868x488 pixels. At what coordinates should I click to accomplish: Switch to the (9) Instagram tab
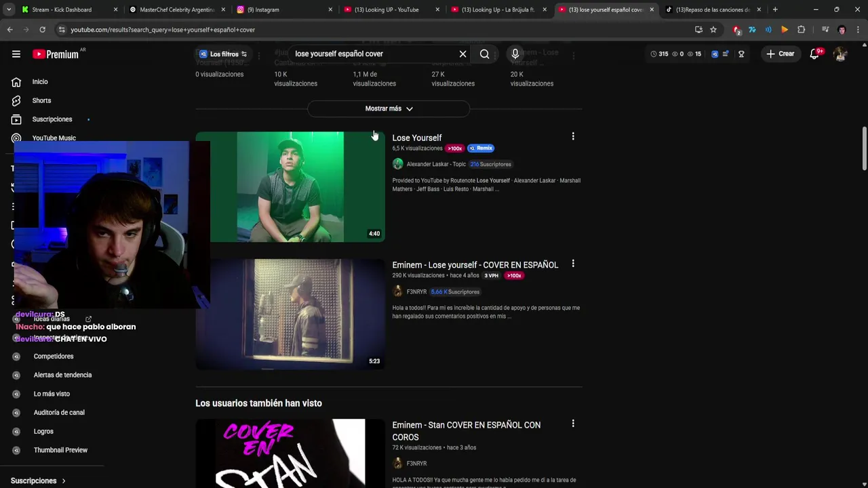[283, 9]
